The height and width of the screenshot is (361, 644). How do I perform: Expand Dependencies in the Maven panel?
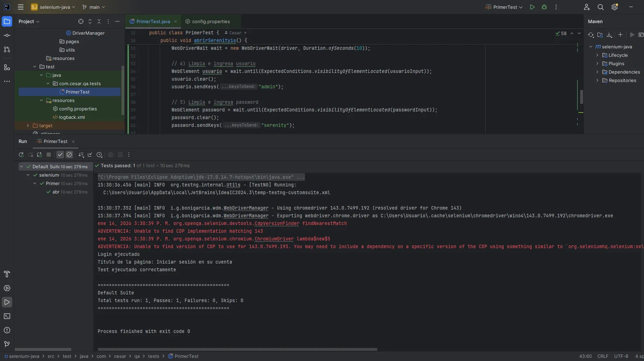click(597, 72)
